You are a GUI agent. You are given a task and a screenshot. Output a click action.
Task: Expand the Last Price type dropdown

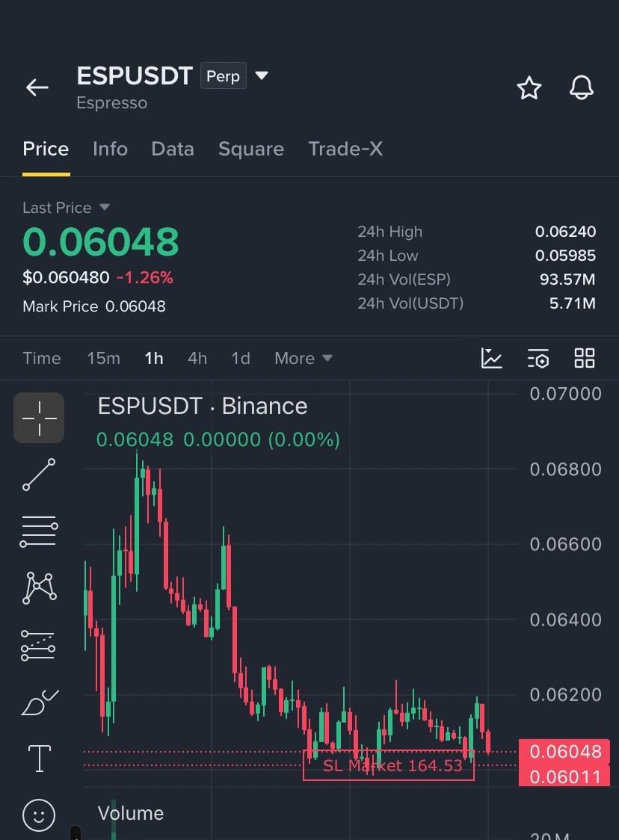[105, 207]
